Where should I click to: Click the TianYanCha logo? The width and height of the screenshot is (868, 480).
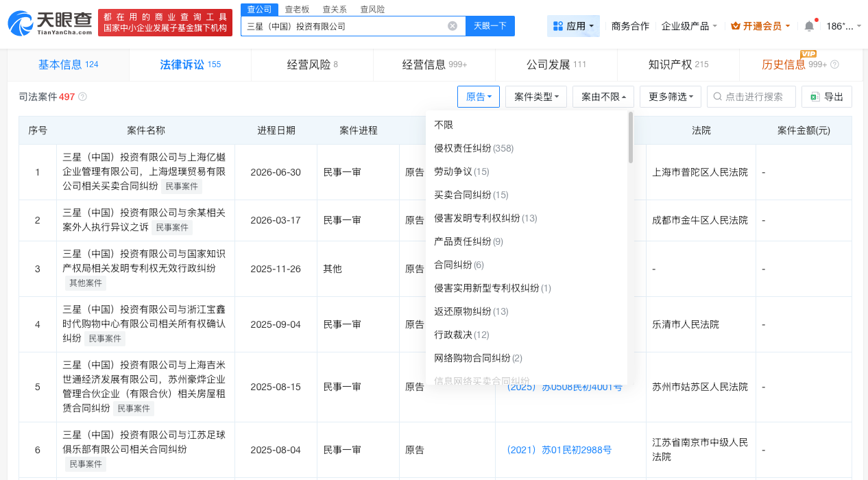pyautogui.click(x=50, y=23)
